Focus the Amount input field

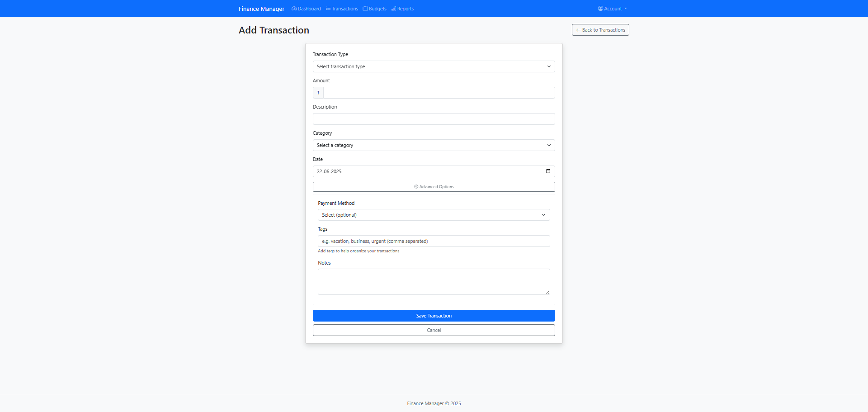tap(439, 93)
